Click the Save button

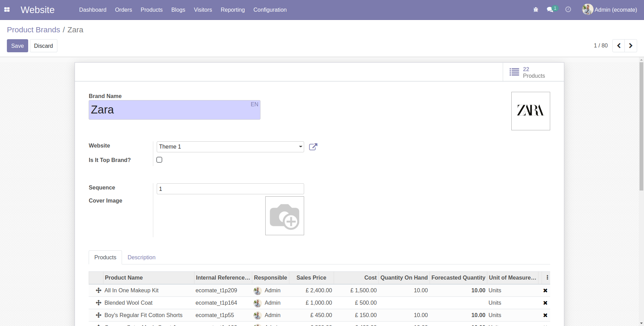tap(18, 46)
